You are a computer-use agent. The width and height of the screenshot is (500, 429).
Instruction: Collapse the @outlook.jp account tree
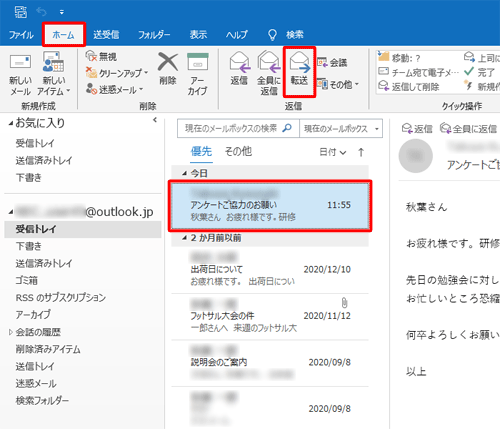(11, 212)
